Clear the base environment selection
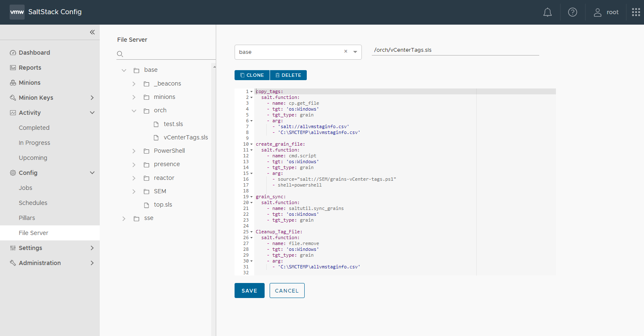This screenshot has width=644, height=336. 346,52
